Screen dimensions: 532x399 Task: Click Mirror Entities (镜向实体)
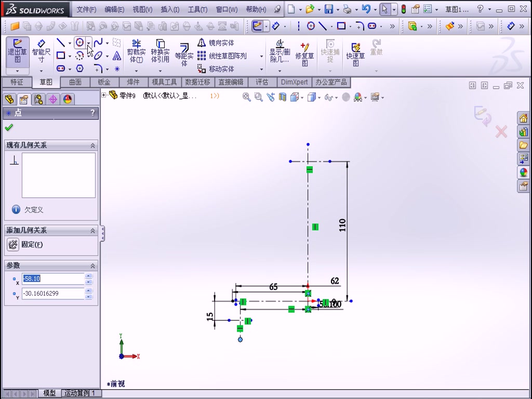click(x=216, y=43)
